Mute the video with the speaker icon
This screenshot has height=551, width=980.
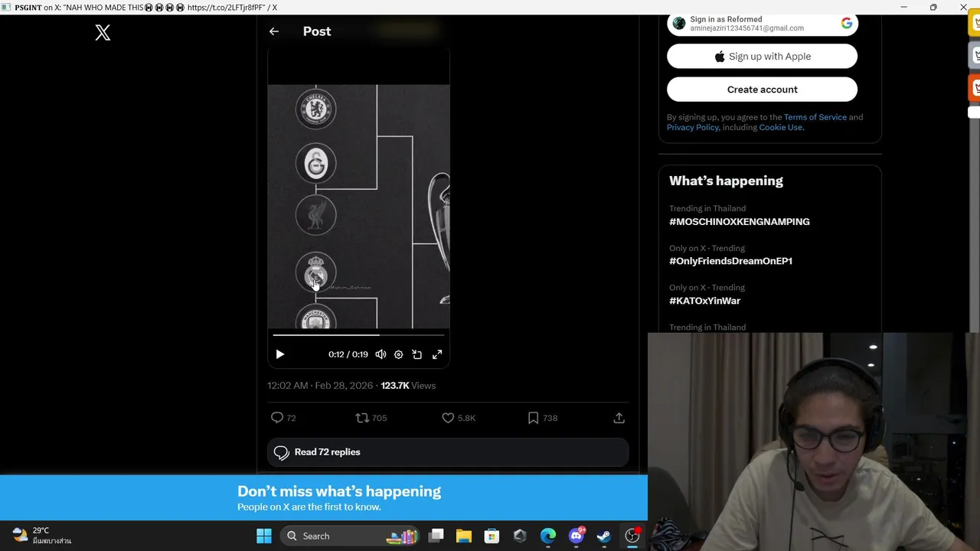click(x=381, y=354)
